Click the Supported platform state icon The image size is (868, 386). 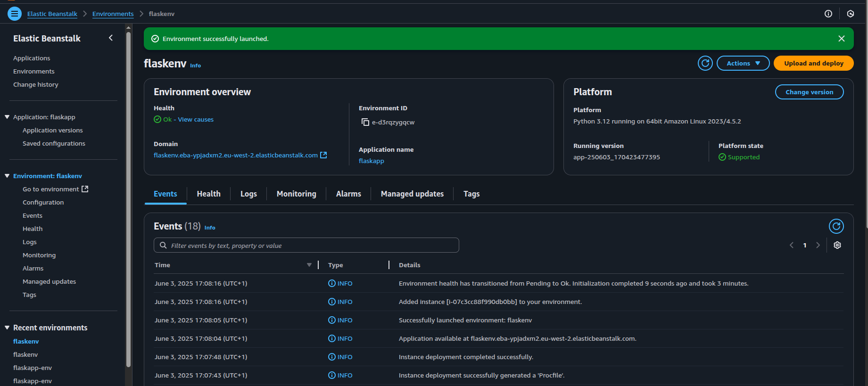point(722,157)
